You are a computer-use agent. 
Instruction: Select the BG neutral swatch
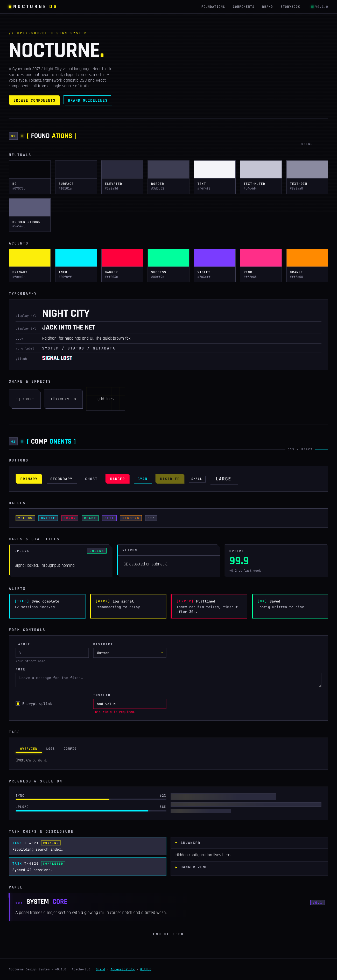30,177
